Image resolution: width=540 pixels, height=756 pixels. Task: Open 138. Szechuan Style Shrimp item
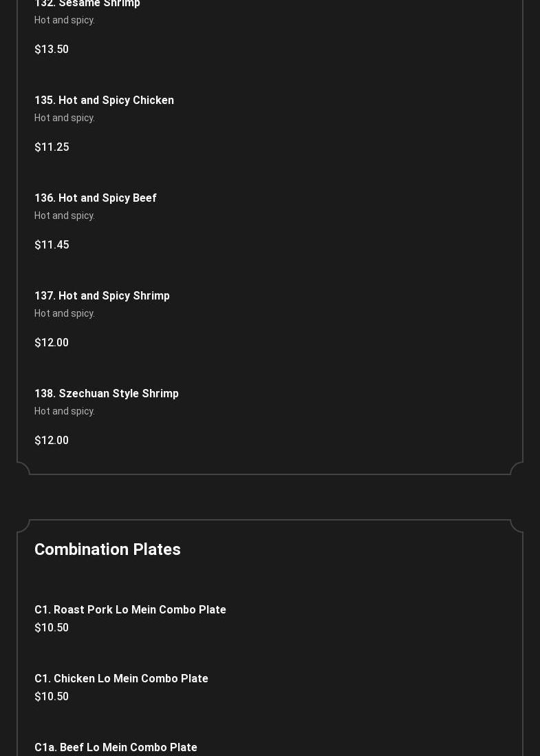tap(107, 394)
